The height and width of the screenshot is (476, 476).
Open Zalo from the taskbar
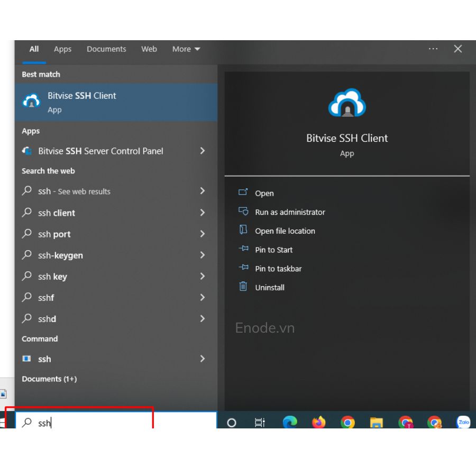pyautogui.click(x=464, y=422)
